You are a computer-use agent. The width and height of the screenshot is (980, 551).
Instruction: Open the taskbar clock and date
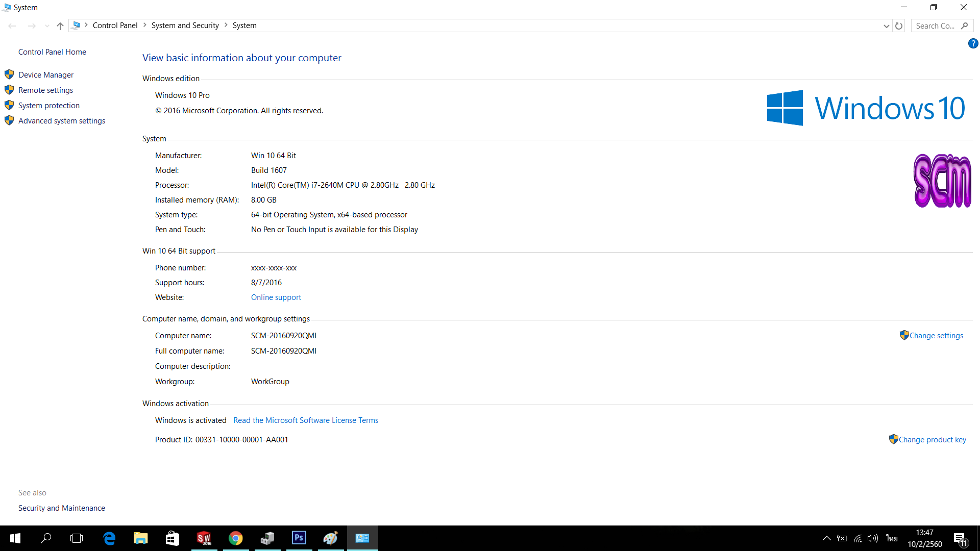click(x=924, y=538)
